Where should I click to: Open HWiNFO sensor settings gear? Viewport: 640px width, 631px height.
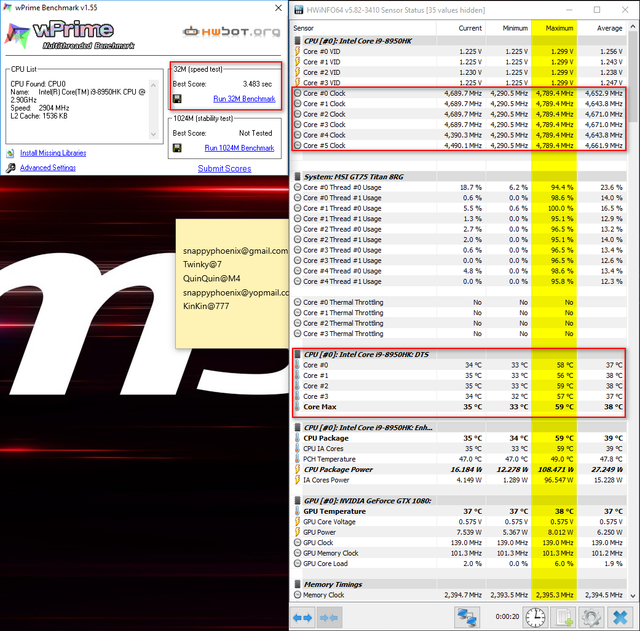tap(591, 618)
